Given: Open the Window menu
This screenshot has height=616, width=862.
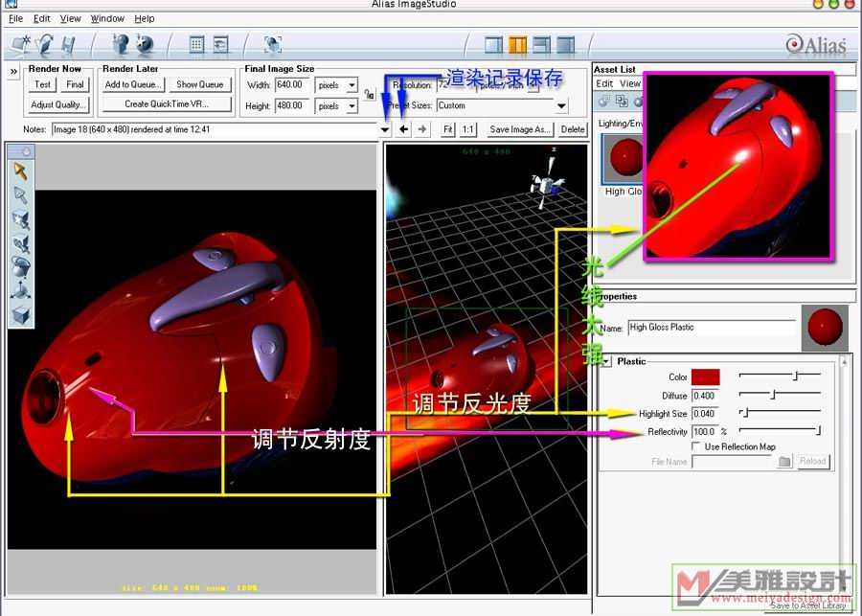Looking at the screenshot, I should click(107, 18).
